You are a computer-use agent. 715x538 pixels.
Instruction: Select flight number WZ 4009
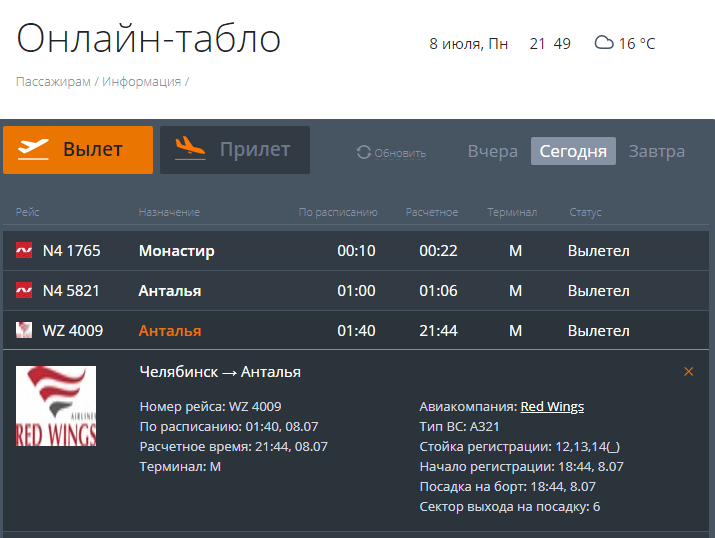73,331
